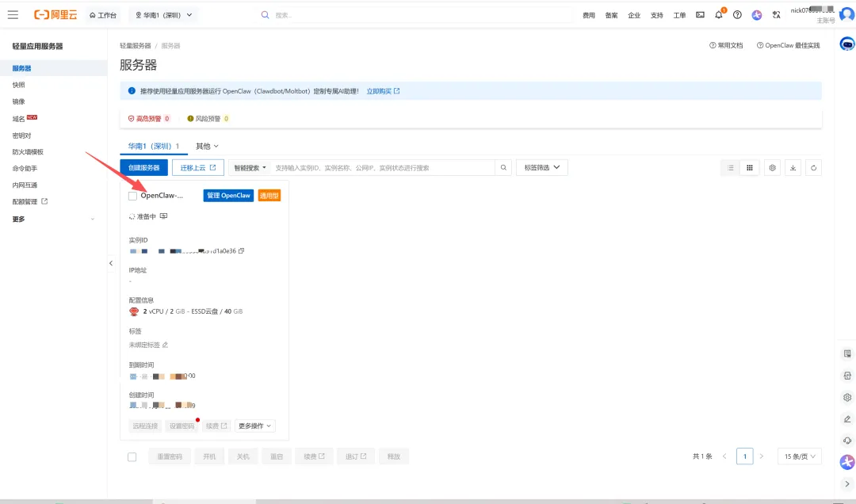The height and width of the screenshot is (504, 856).
Task: Open right rail floating AI assistant icon
Action: click(847, 462)
